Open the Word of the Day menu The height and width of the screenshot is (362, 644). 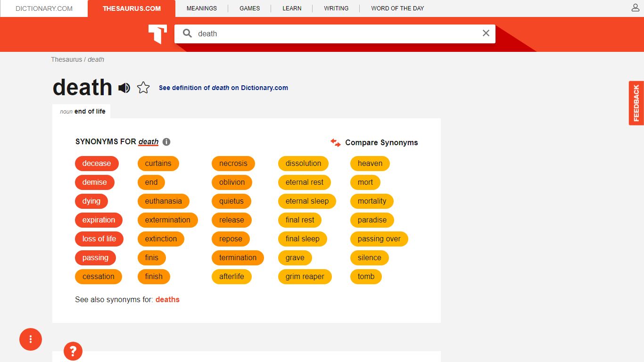[x=397, y=8]
